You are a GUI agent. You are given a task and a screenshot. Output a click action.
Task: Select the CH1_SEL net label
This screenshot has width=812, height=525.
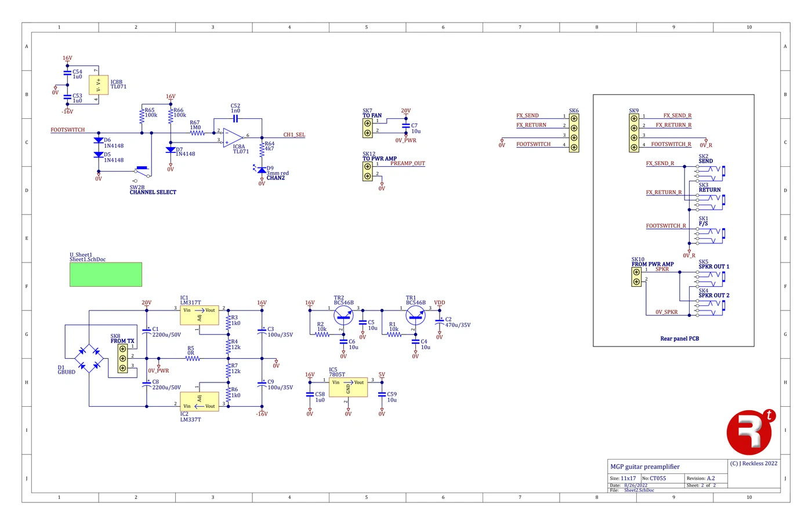click(294, 135)
